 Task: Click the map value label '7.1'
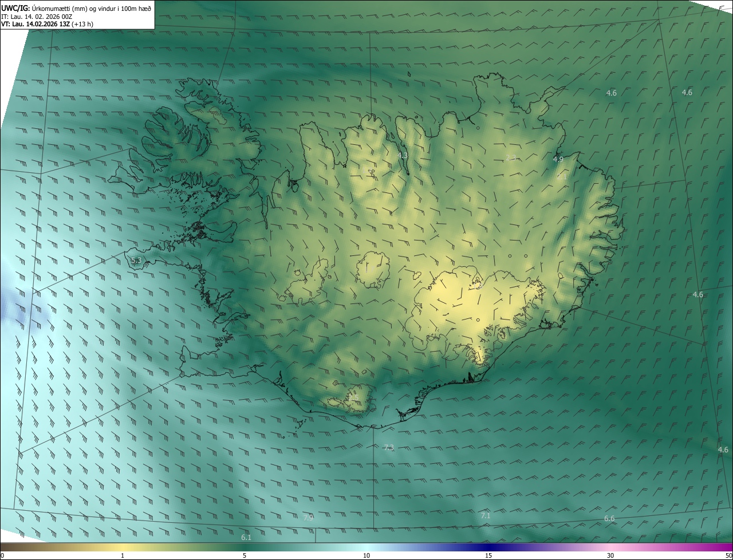(486, 516)
